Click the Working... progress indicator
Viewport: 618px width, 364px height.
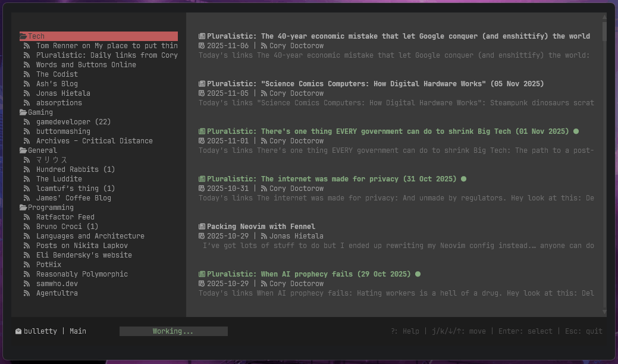(x=174, y=331)
